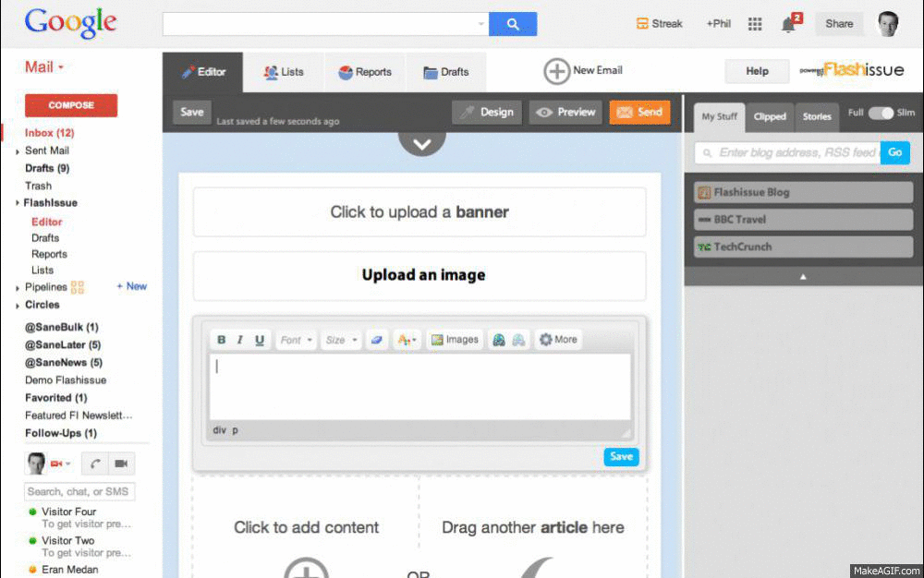
Task: Open the Font dropdown
Action: tap(297, 340)
